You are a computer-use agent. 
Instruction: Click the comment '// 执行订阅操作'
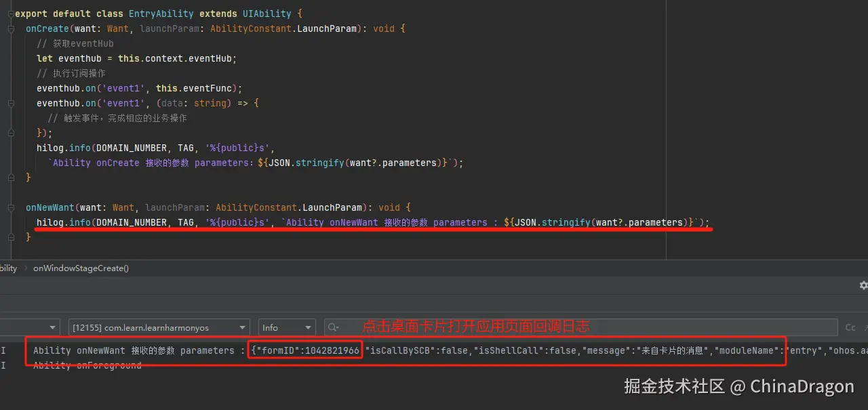pyautogui.click(x=71, y=73)
